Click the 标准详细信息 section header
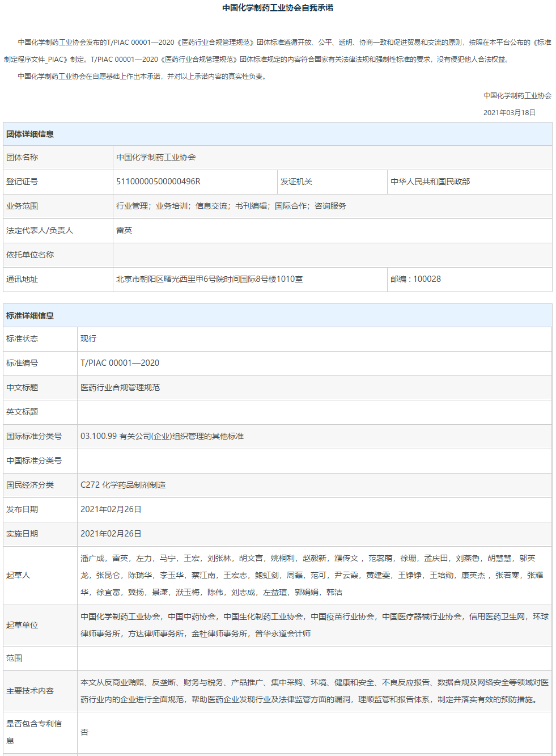This screenshot has width=556, height=756. coord(30,316)
